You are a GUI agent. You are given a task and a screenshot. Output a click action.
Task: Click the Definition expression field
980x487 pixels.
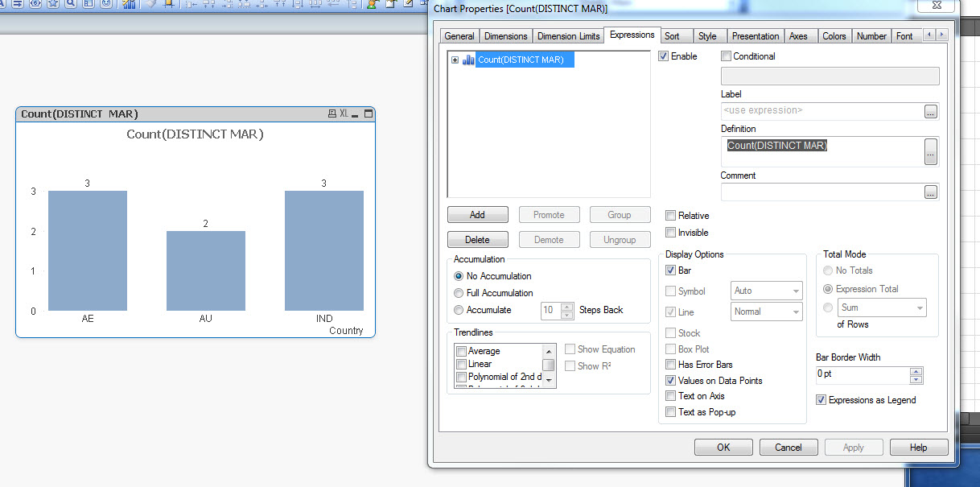pos(821,151)
